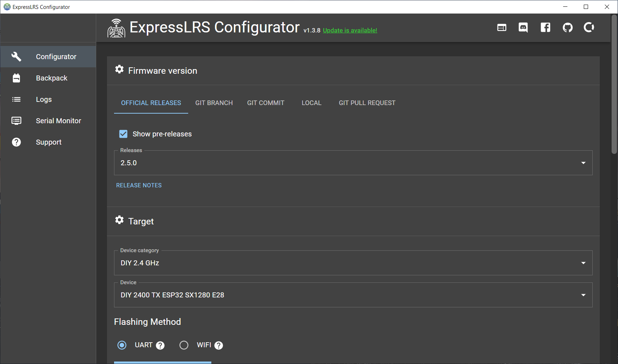Open the Releases dropdown showing 2.5.0
Image resolution: width=618 pixels, height=364 pixels.
pos(353,163)
